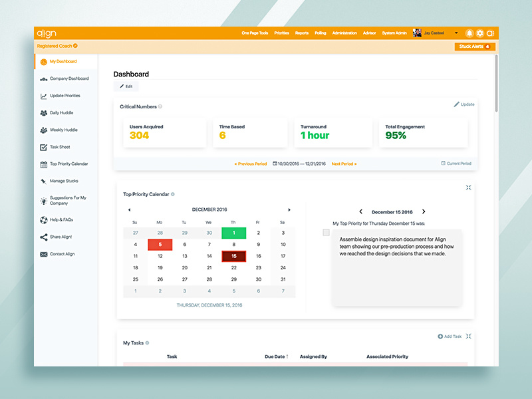Click the Daily Huddle people icon

[x=44, y=113]
